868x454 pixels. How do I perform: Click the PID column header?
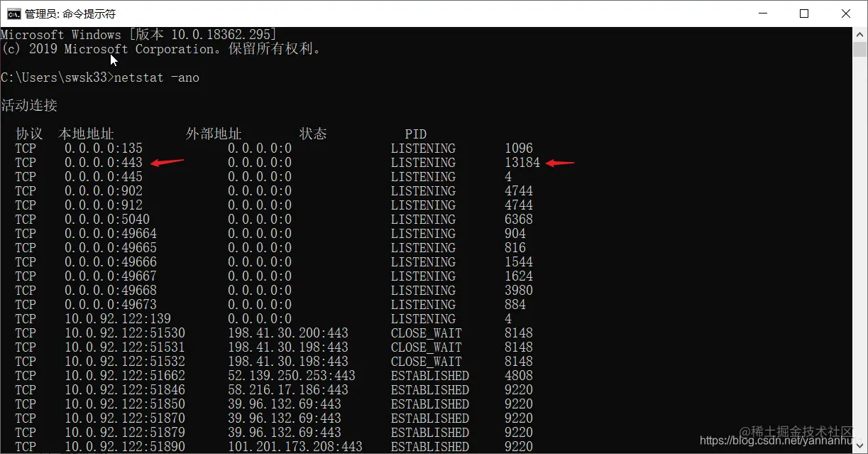coord(416,134)
